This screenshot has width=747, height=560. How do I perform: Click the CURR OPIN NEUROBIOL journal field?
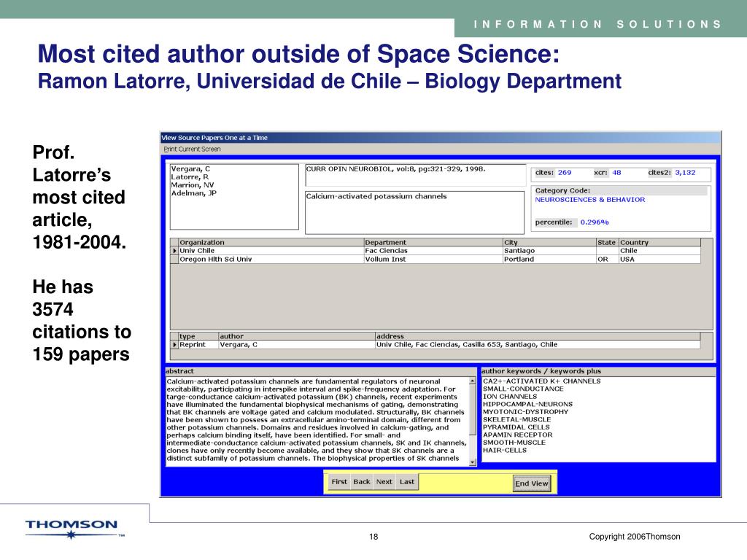click(x=415, y=175)
